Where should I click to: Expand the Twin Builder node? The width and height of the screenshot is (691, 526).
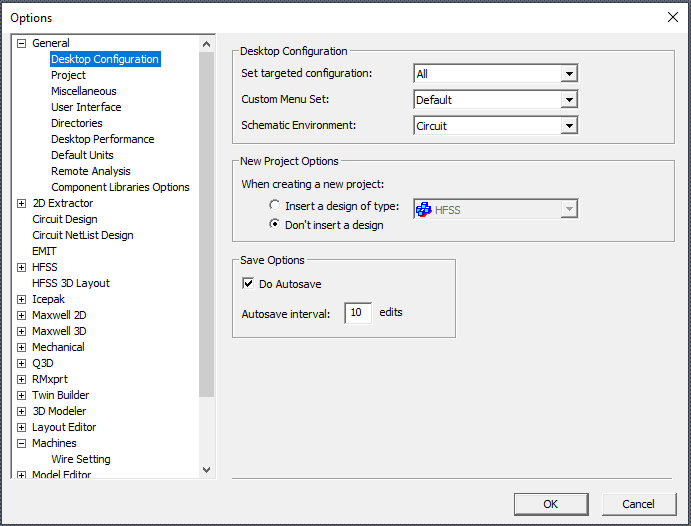(x=22, y=395)
